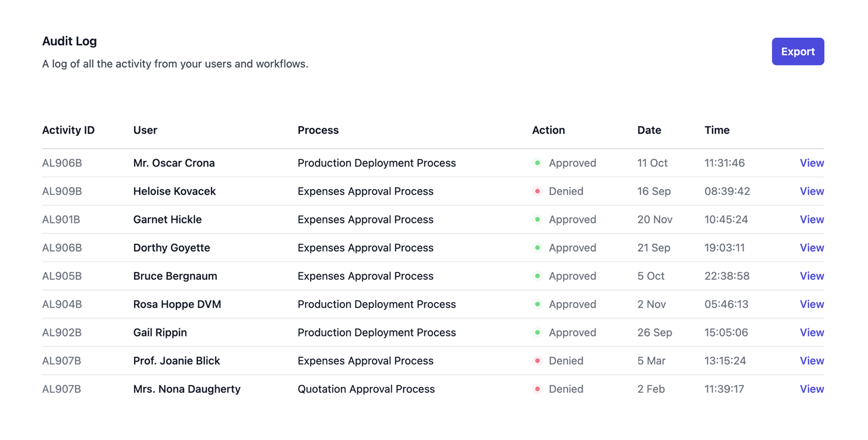
Task: Click View link for Garnet Hickle
Action: [811, 219]
